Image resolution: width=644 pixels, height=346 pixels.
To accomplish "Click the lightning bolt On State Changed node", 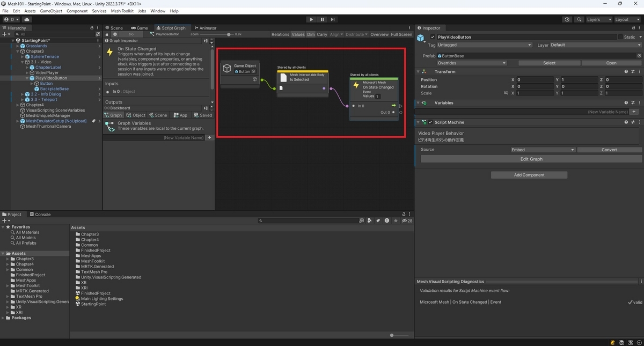I will point(356,85).
